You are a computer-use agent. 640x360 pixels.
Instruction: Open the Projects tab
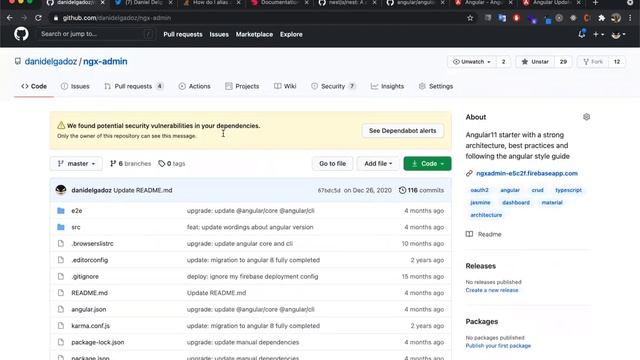[x=242, y=86]
